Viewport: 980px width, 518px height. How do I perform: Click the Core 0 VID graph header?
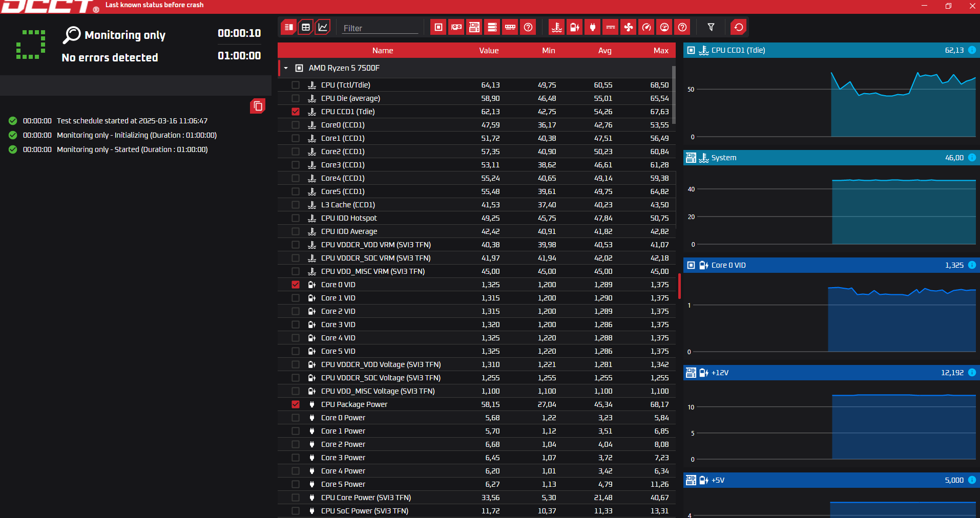831,265
